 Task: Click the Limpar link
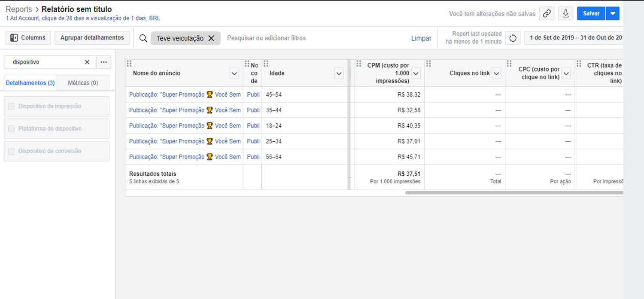421,38
